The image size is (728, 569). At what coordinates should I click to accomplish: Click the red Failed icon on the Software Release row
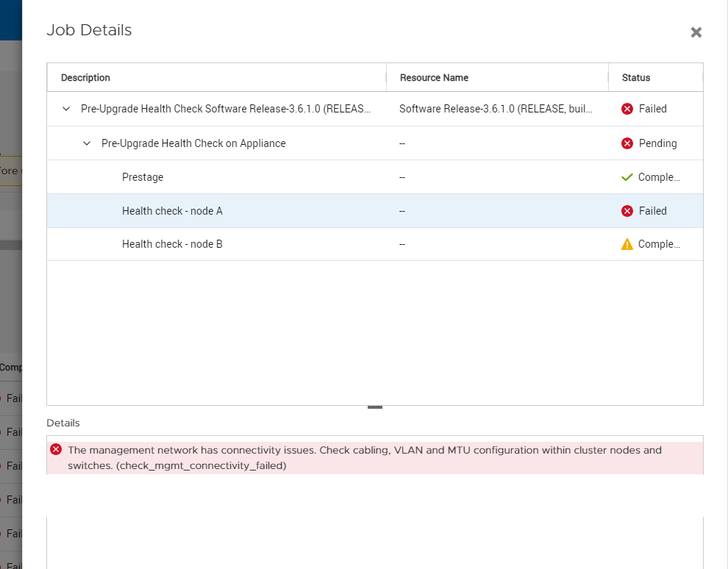click(x=627, y=108)
